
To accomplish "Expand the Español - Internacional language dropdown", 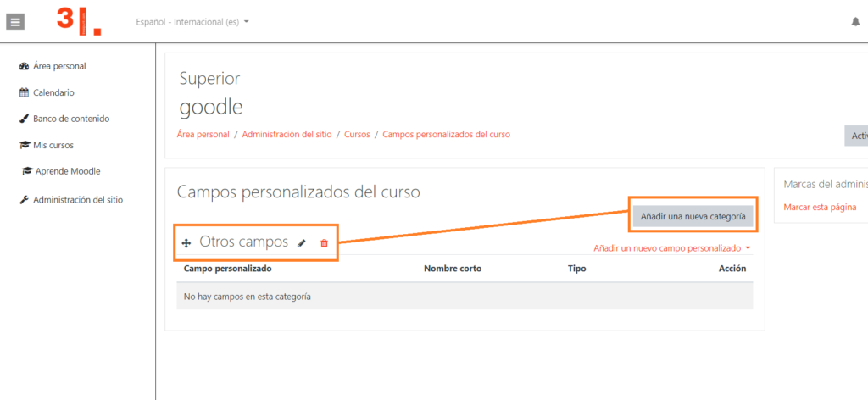I will coord(192,22).
